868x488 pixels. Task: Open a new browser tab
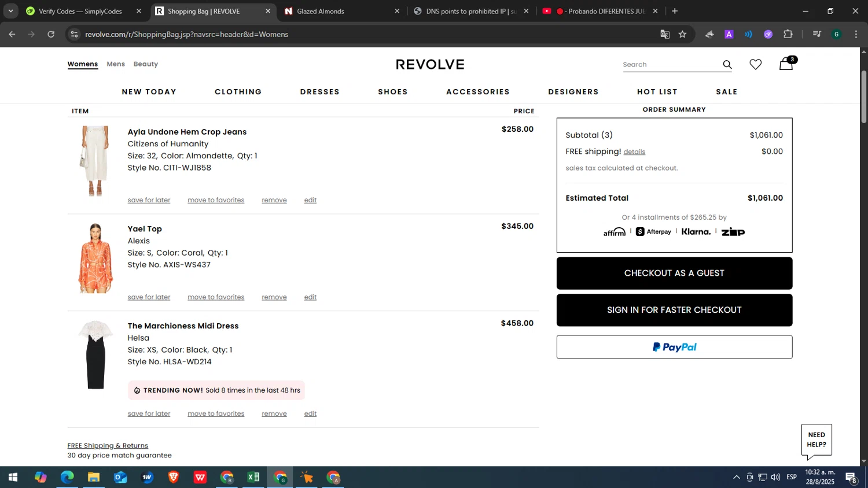click(675, 11)
